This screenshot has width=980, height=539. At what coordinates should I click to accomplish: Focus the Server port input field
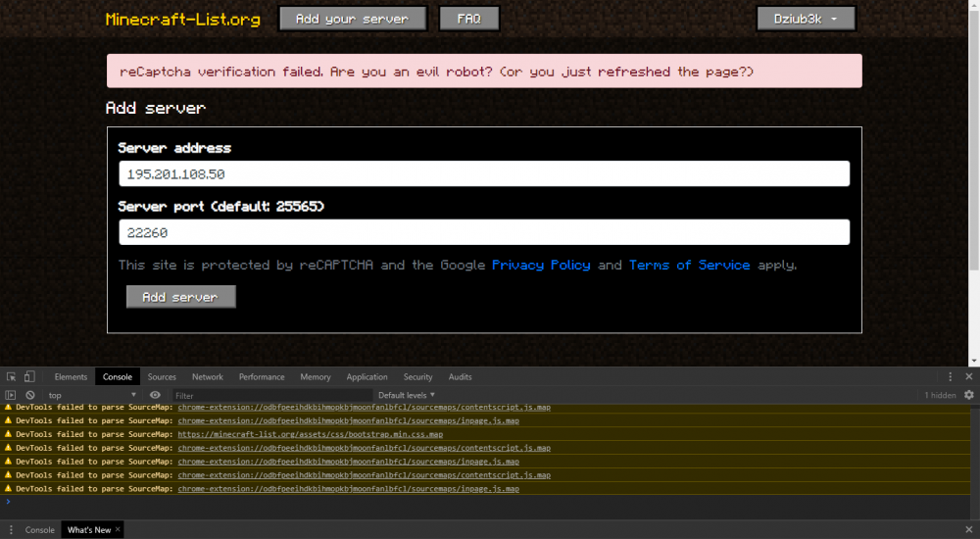[484, 232]
